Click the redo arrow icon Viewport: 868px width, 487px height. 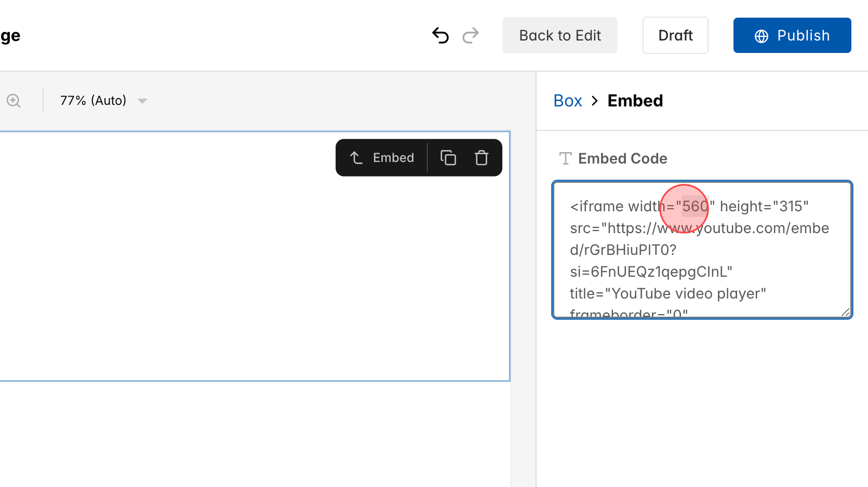[471, 35]
